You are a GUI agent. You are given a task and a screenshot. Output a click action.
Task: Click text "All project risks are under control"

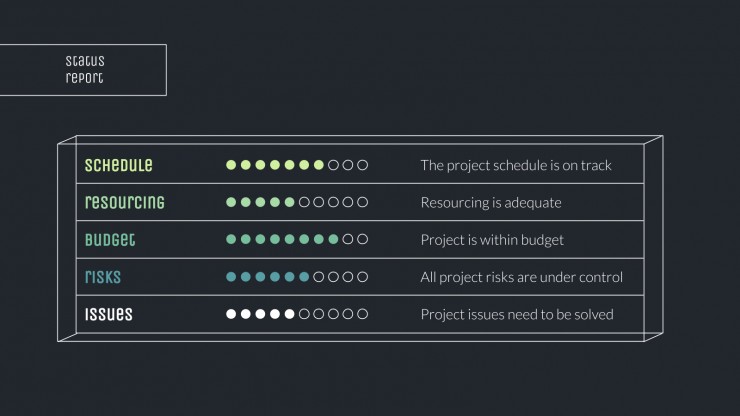click(521, 277)
